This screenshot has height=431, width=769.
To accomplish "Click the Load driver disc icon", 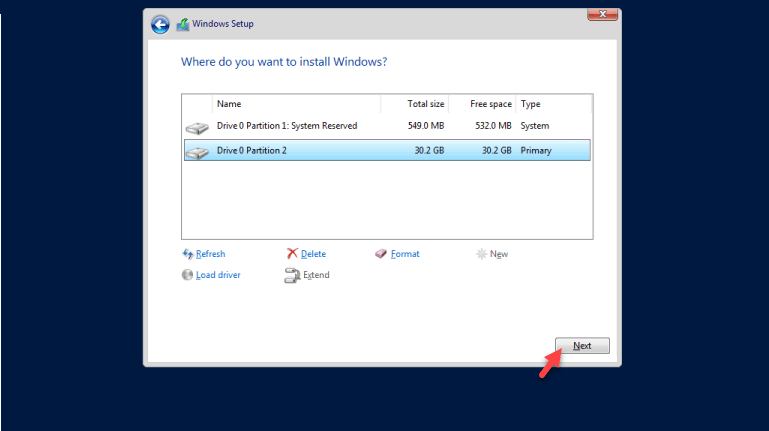I will 187,275.
